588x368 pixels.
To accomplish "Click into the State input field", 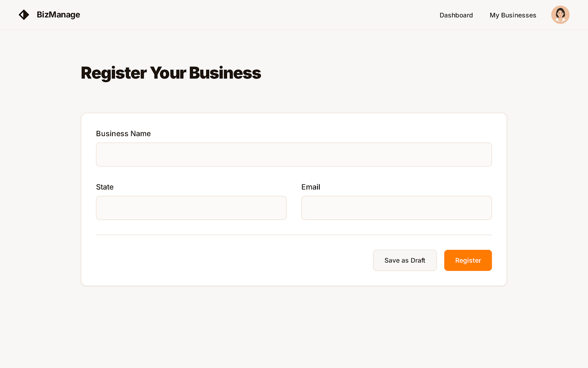I will (191, 208).
